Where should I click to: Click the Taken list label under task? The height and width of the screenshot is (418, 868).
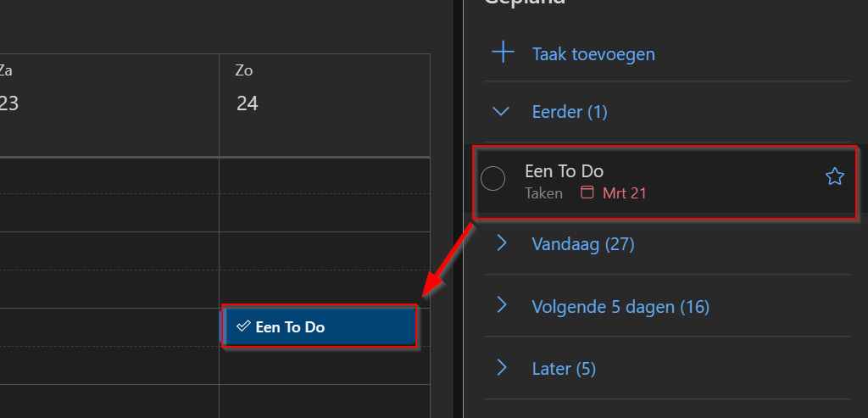[x=543, y=193]
